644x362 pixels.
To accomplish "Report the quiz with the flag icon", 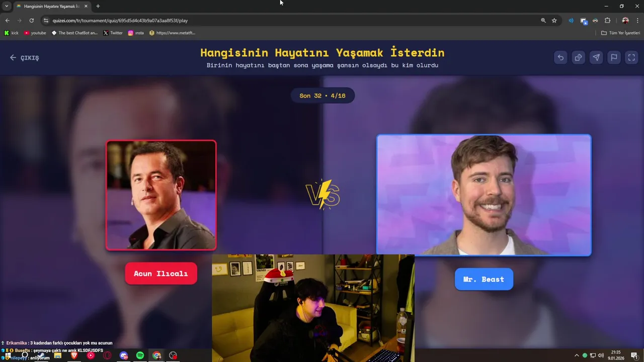I will (x=614, y=57).
